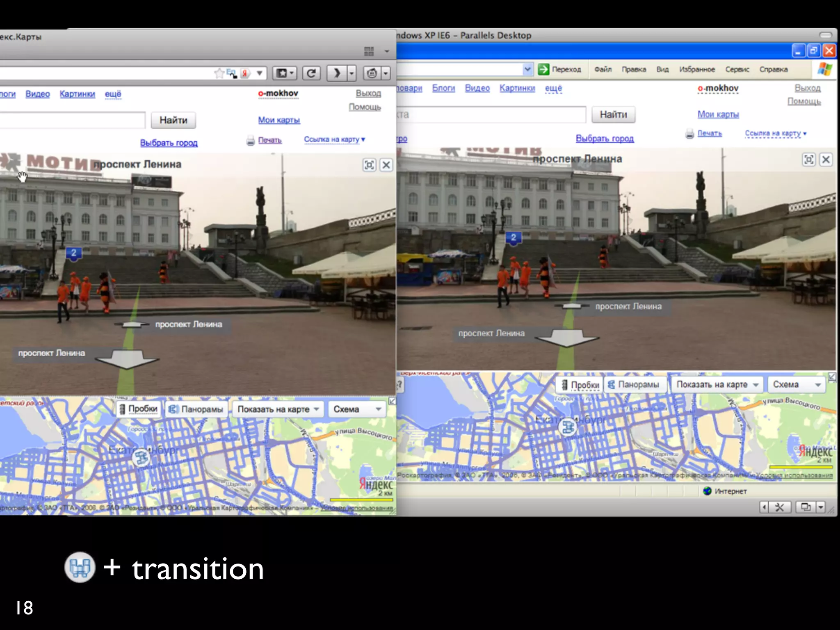Expand left panorama to fullscreen
The height and width of the screenshot is (630, 840).
(x=369, y=165)
